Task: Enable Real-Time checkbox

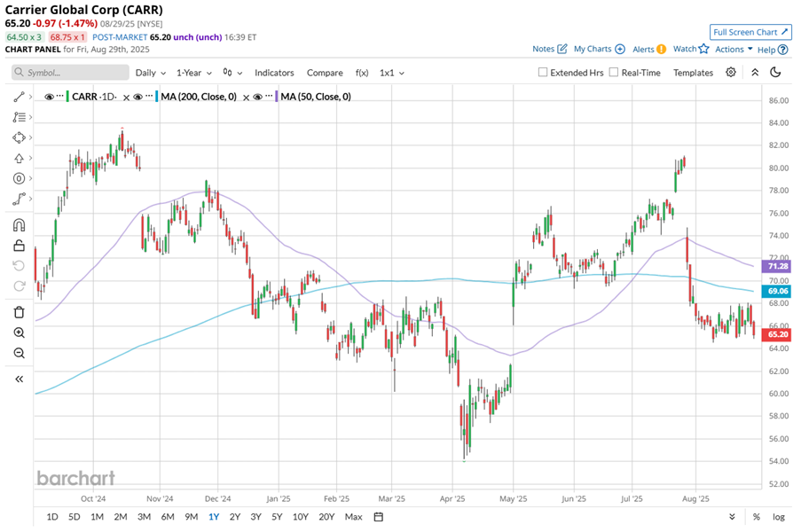Action: [x=614, y=72]
